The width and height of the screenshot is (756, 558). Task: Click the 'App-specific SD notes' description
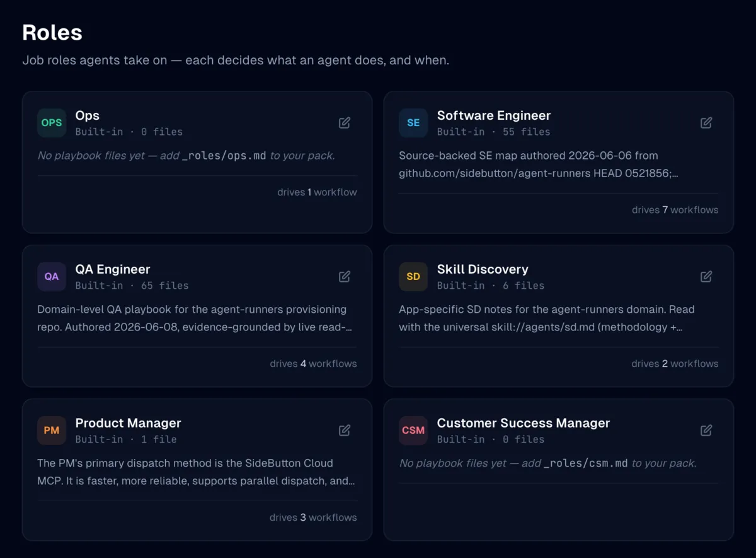547,318
